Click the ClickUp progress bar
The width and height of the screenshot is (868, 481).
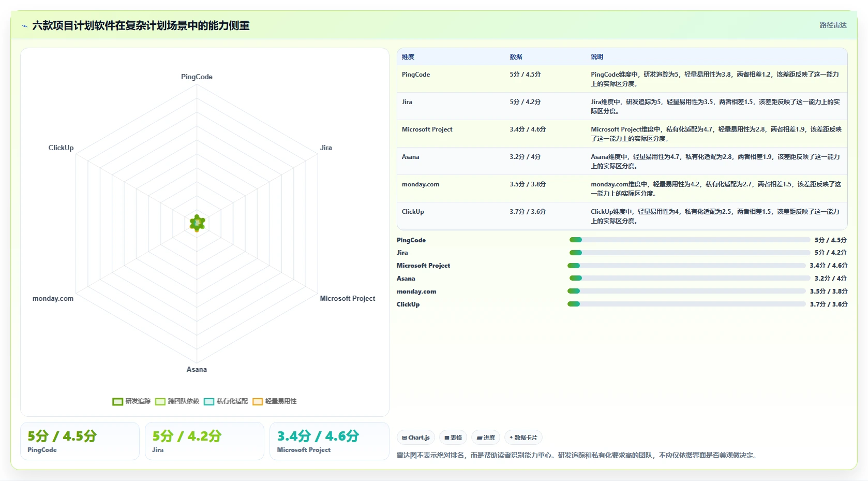pos(686,304)
